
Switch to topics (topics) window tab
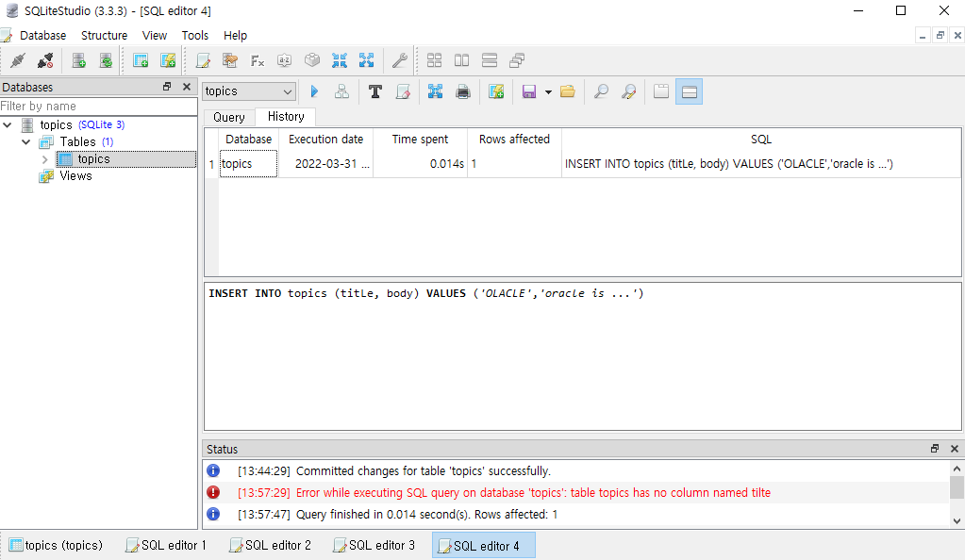click(x=56, y=545)
